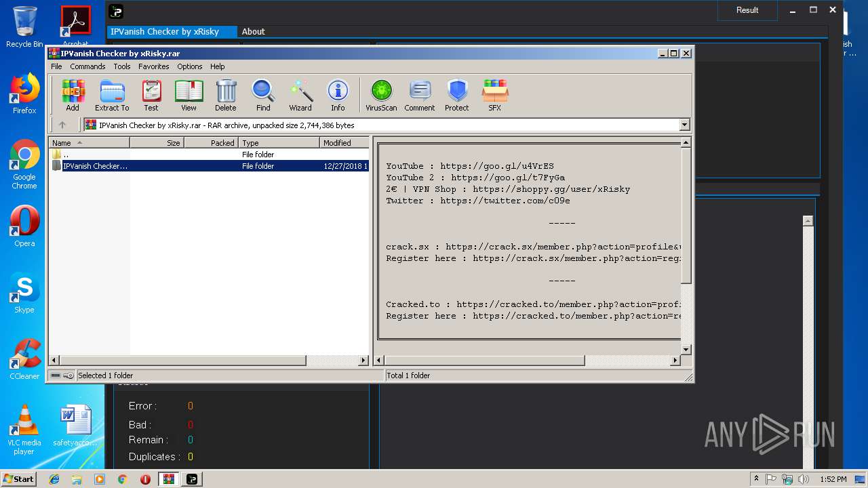Open Skype desktop icon
The image size is (868, 488).
click(24, 293)
